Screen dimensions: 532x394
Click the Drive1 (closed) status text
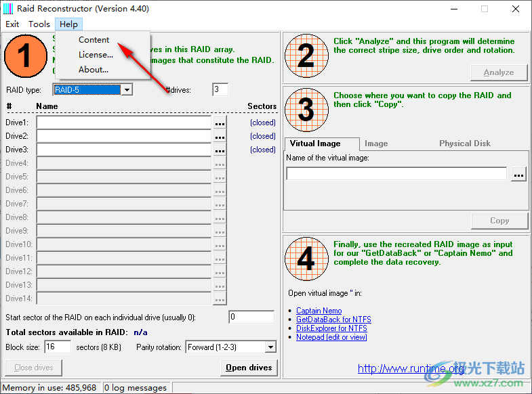point(262,123)
